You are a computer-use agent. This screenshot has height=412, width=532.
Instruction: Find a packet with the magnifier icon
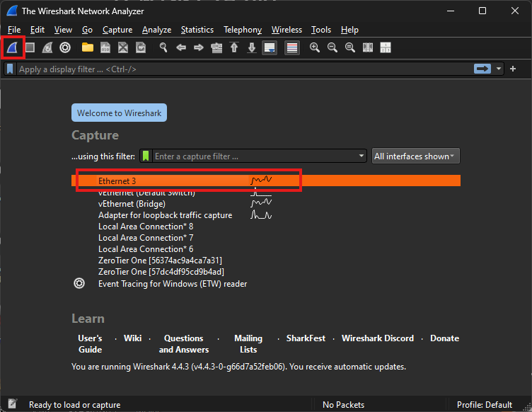pyautogui.click(x=163, y=47)
